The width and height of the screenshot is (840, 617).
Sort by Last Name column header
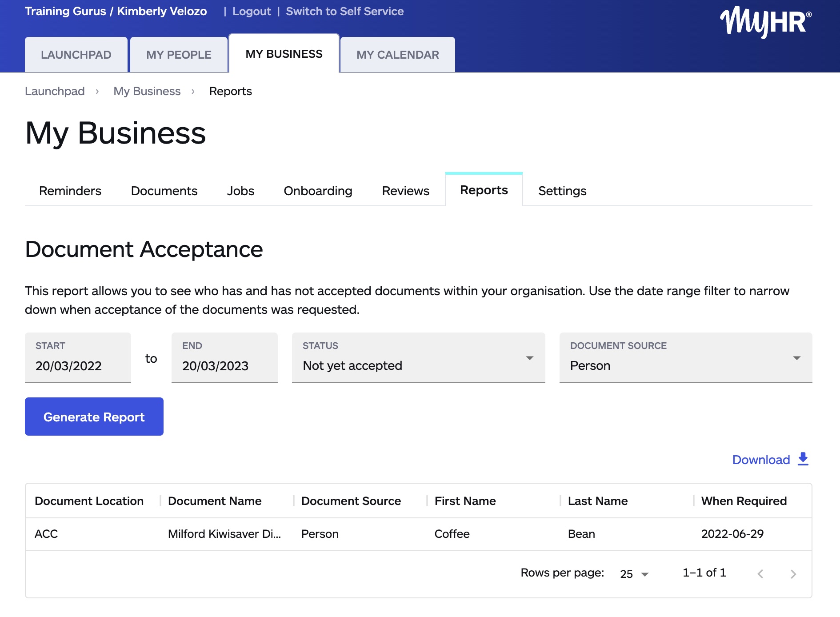pyautogui.click(x=598, y=501)
